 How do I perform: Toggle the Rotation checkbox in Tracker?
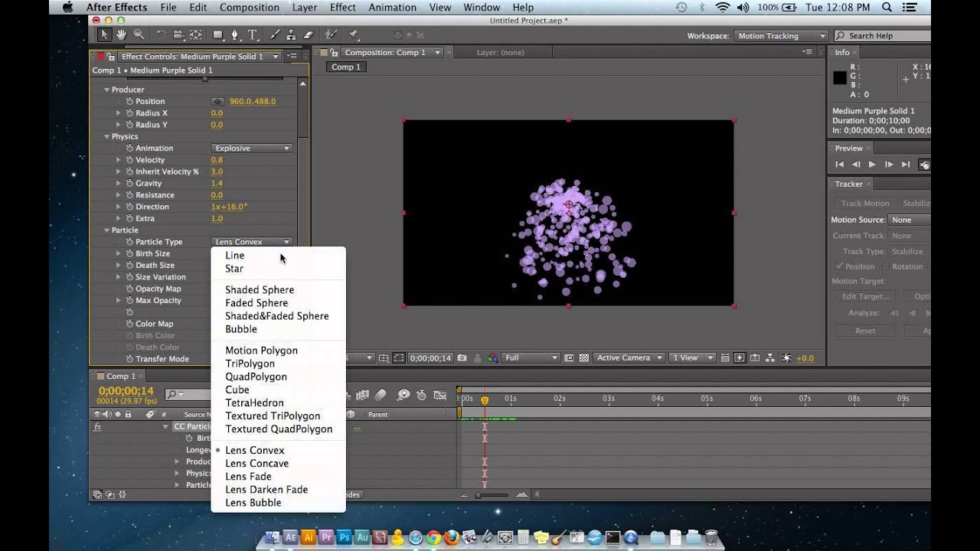(886, 267)
